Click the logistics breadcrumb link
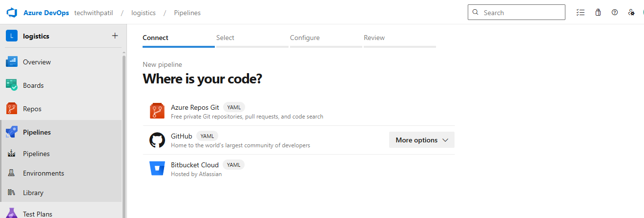644x218 pixels. coord(144,13)
